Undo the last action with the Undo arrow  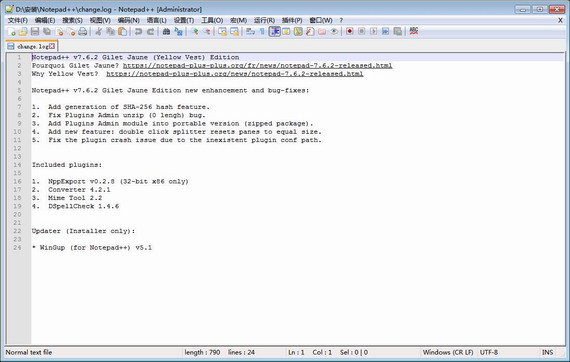coord(138,32)
